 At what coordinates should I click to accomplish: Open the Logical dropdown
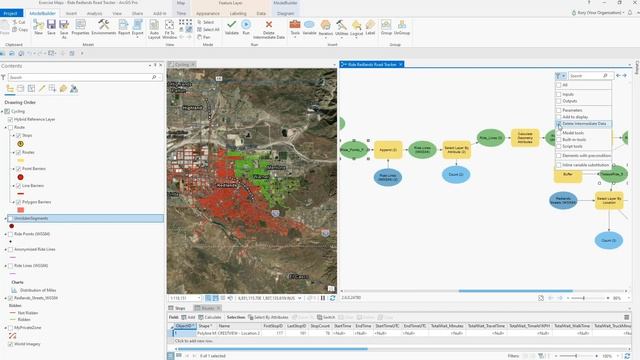(x=356, y=29)
